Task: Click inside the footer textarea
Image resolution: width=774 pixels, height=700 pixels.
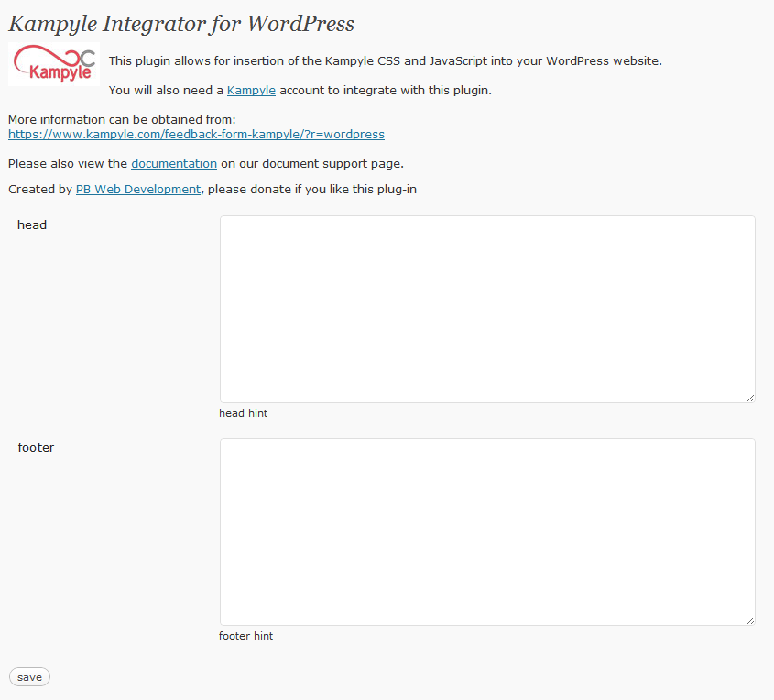Action: pos(487,531)
